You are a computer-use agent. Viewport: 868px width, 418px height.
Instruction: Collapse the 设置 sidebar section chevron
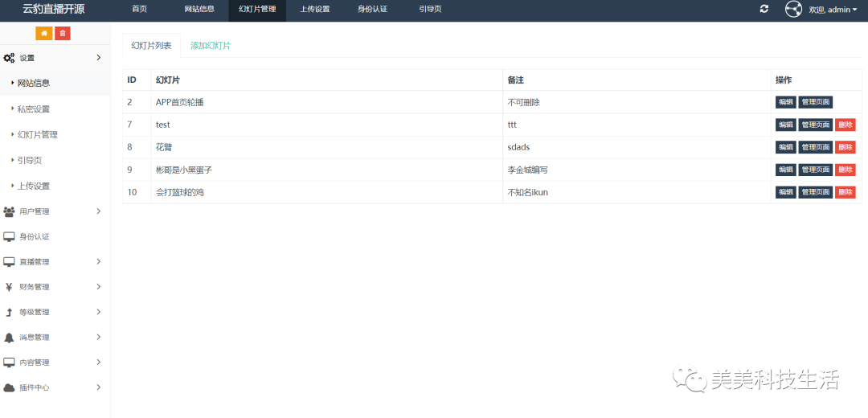tap(99, 58)
